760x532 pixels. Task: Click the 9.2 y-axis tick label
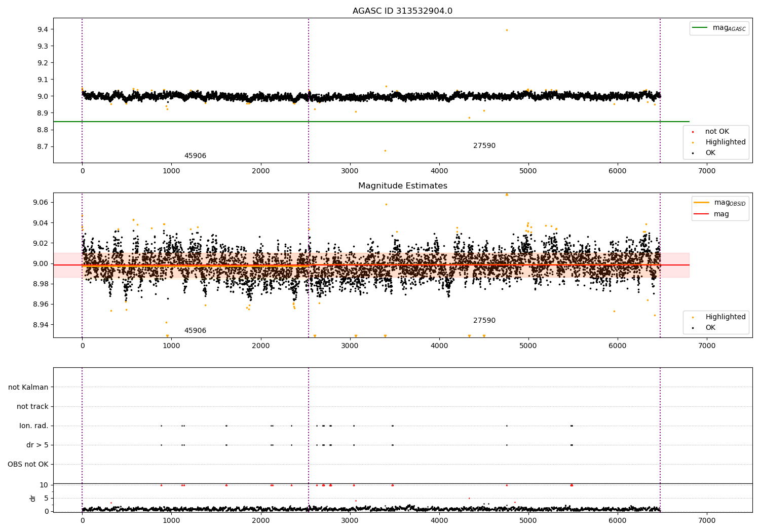(43, 63)
